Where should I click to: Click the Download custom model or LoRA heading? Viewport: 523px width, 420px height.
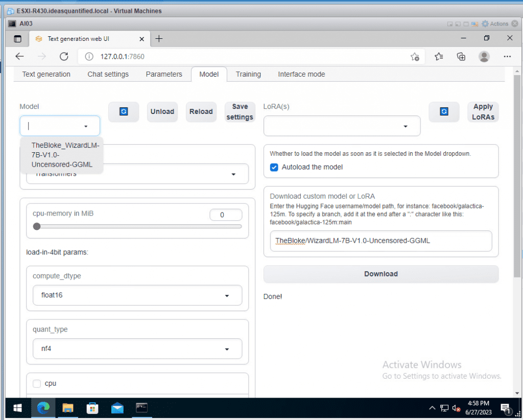tap(322, 196)
